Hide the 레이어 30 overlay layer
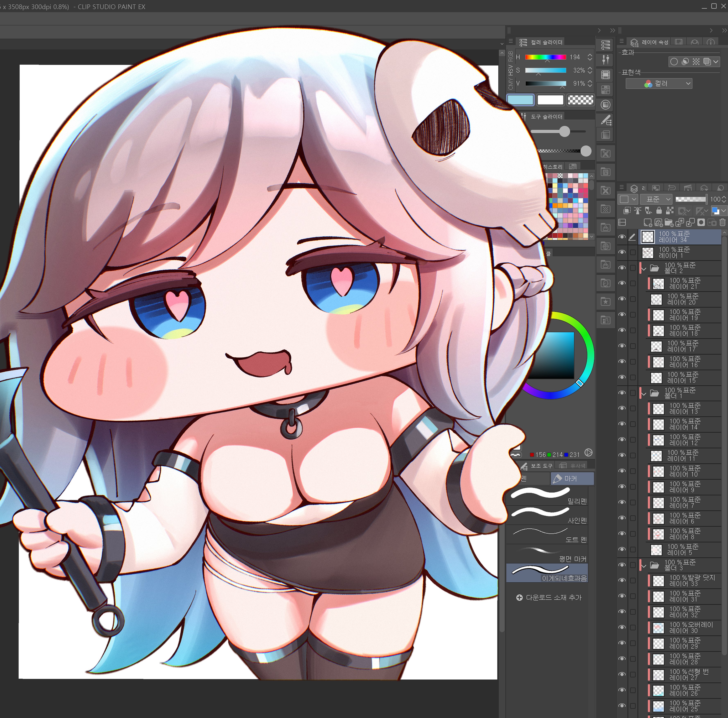Viewport: 728px width, 718px height. [622, 627]
